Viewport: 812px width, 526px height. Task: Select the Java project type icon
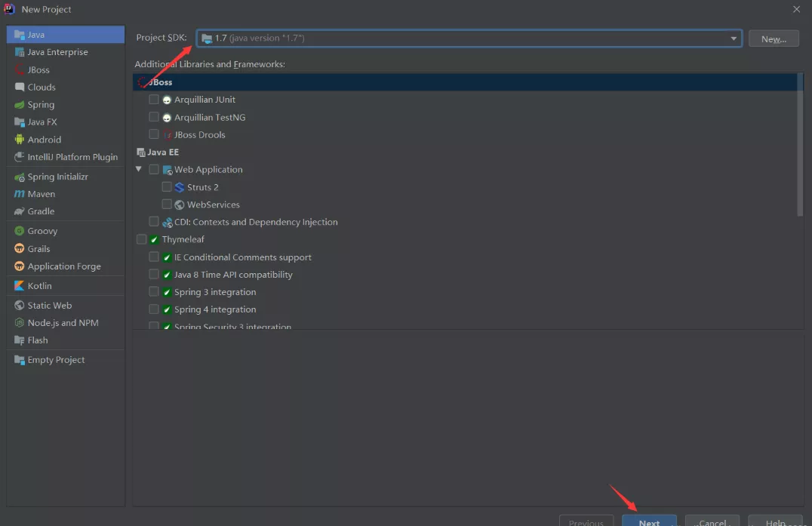point(20,35)
